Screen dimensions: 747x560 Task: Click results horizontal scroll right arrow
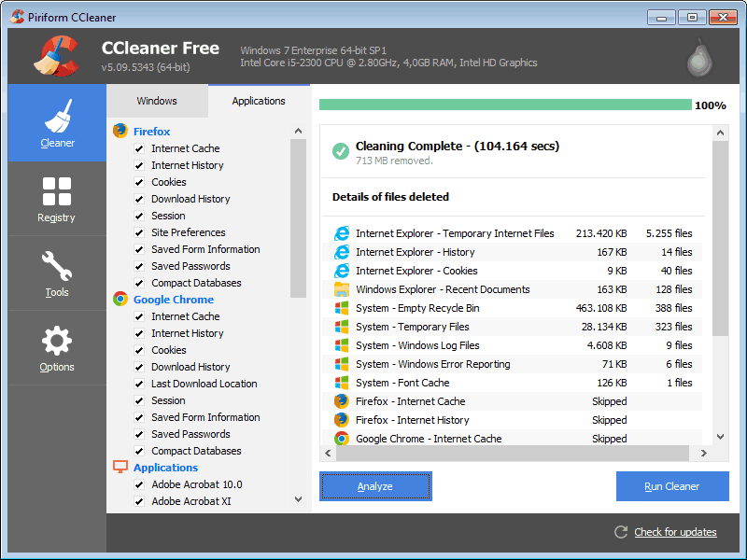click(704, 454)
